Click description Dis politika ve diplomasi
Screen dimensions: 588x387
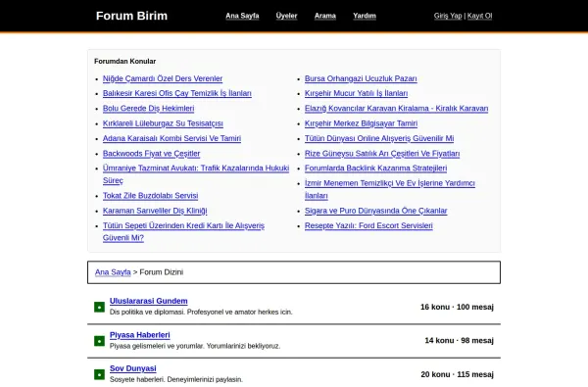click(x=201, y=312)
